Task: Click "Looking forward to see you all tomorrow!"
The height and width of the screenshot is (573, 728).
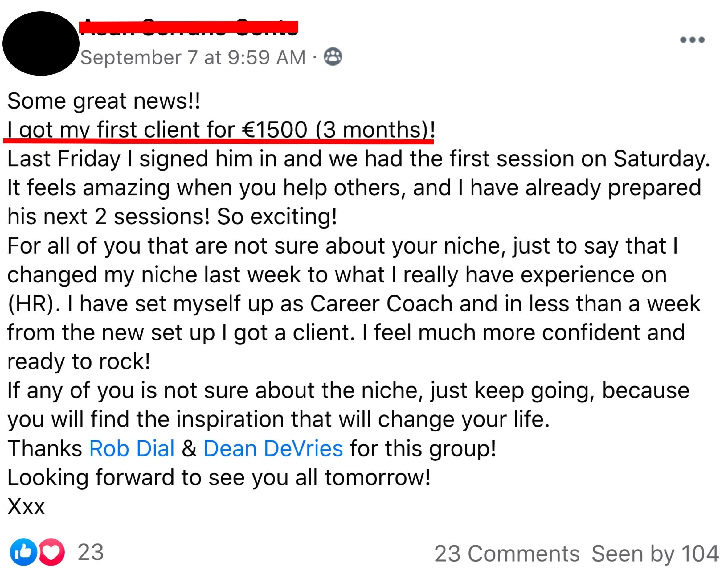Action: point(219,477)
